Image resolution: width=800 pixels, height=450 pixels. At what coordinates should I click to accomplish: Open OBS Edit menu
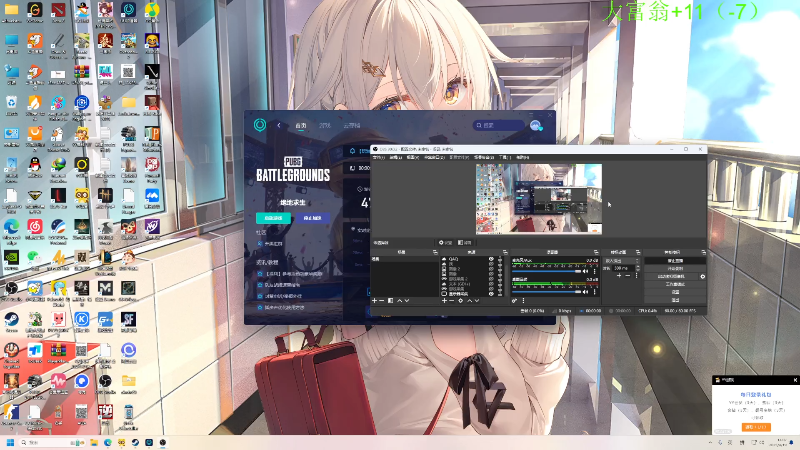click(396, 157)
